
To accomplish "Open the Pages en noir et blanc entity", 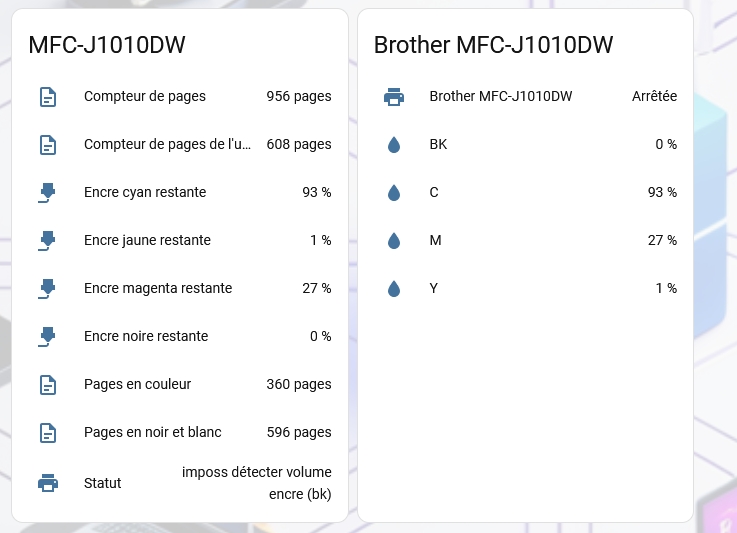I will click(153, 432).
